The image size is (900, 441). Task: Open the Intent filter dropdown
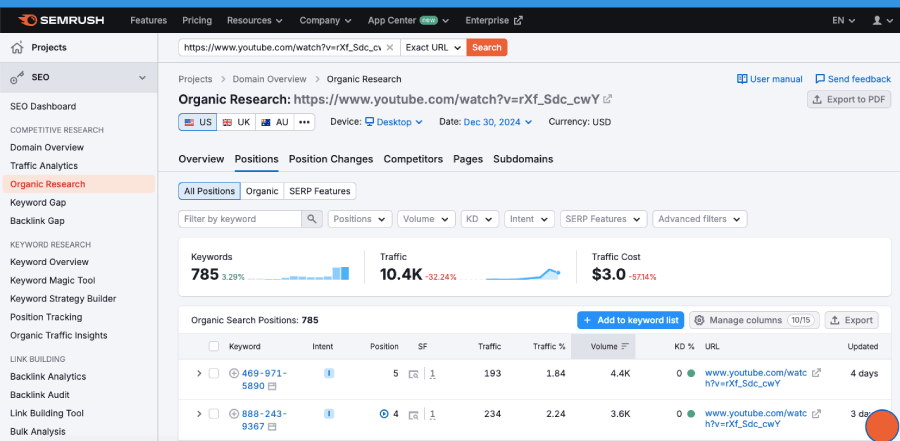tap(529, 219)
